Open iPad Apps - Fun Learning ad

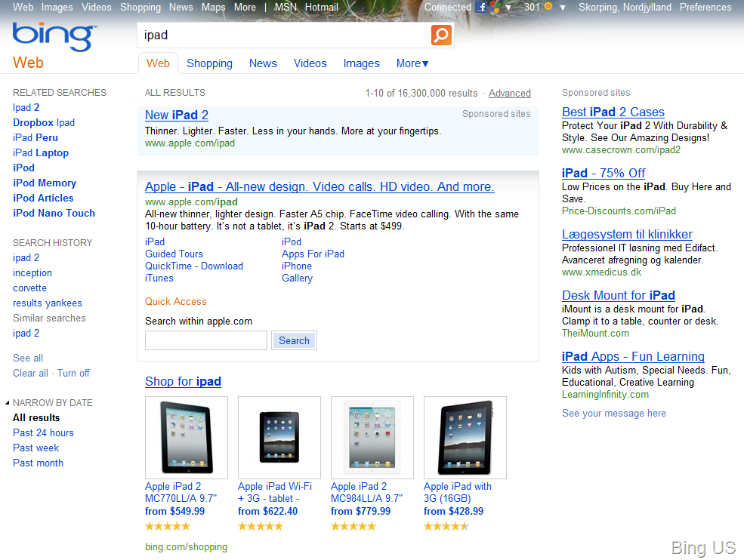[x=633, y=356]
